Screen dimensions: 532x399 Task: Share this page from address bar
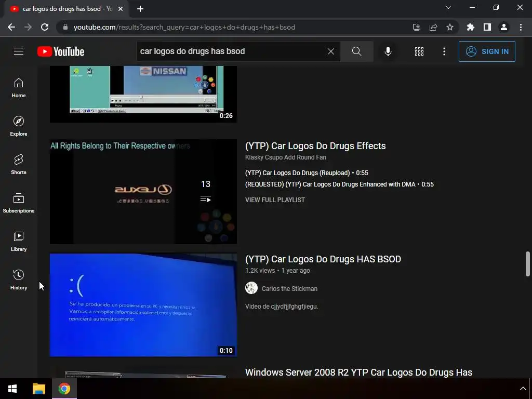(x=433, y=27)
